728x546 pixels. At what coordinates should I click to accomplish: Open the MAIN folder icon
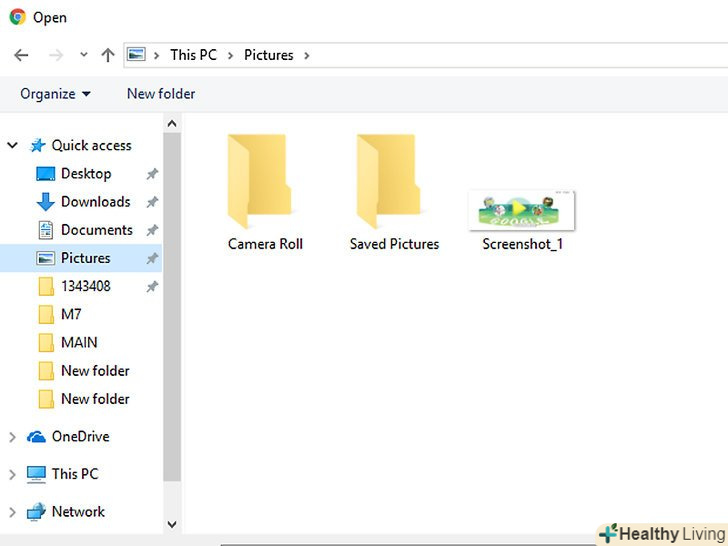46,343
